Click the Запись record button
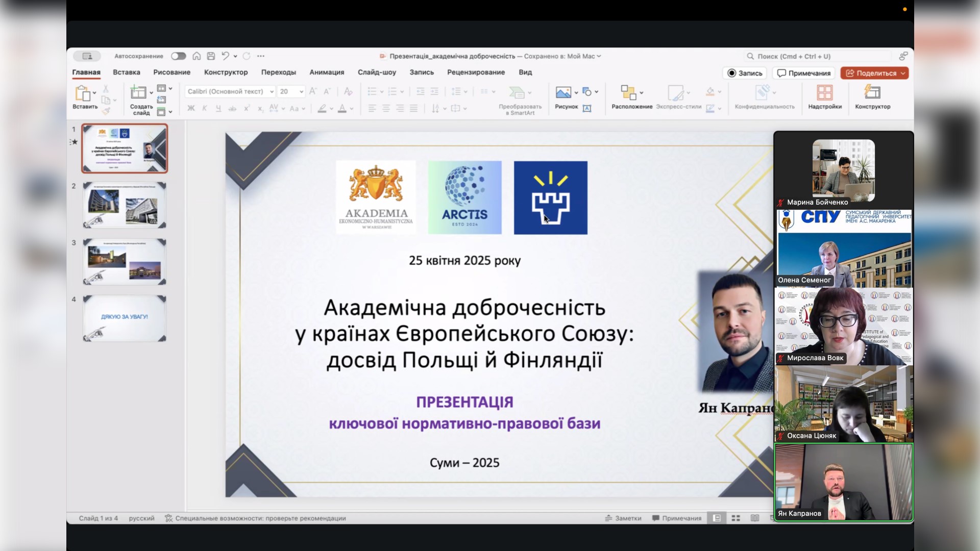 (x=745, y=73)
